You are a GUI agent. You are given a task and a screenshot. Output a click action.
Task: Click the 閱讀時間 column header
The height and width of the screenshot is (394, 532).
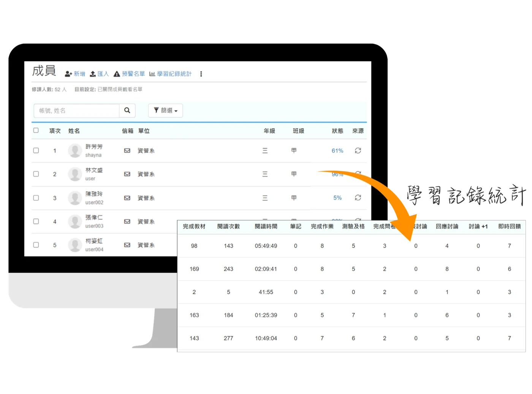coord(266,226)
